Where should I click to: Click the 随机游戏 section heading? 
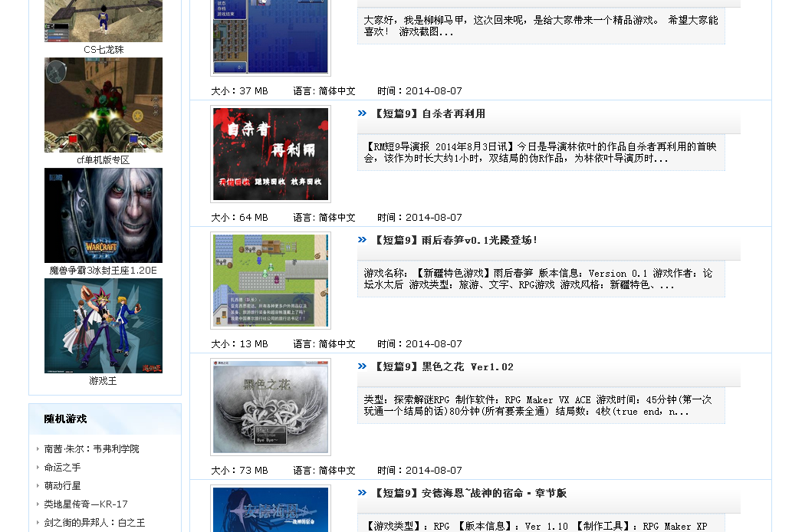point(65,419)
